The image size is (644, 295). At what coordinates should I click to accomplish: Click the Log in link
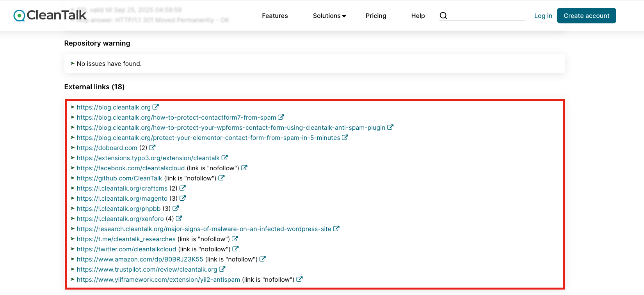(x=543, y=16)
